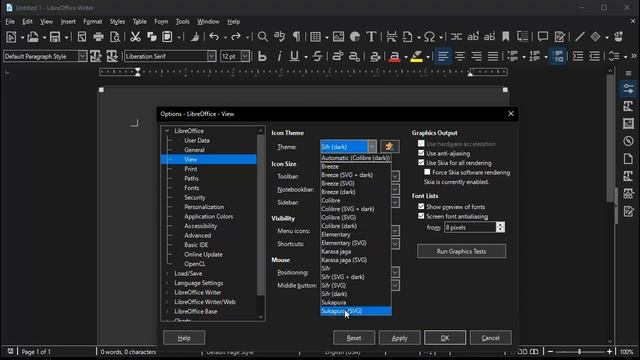Select Personalization in options tree

(204, 207)
